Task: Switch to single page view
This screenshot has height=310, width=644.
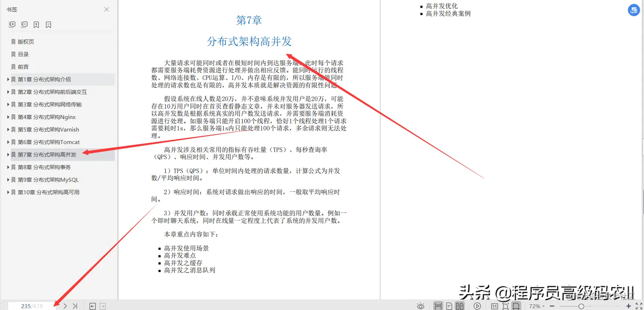Action: [449, 306]
